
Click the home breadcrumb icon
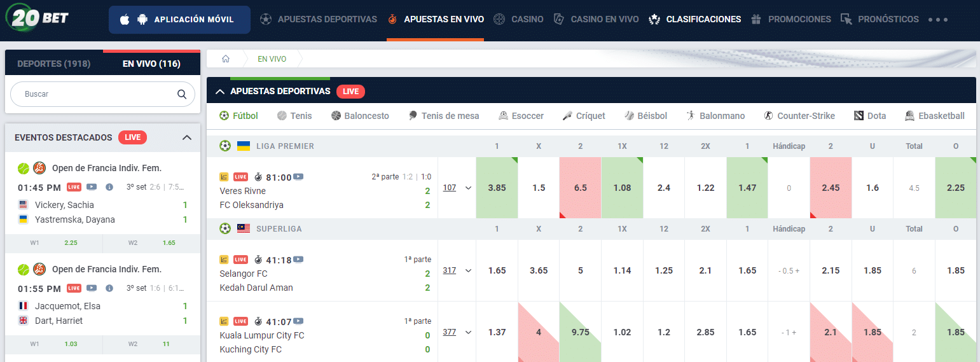pos(225,59)
